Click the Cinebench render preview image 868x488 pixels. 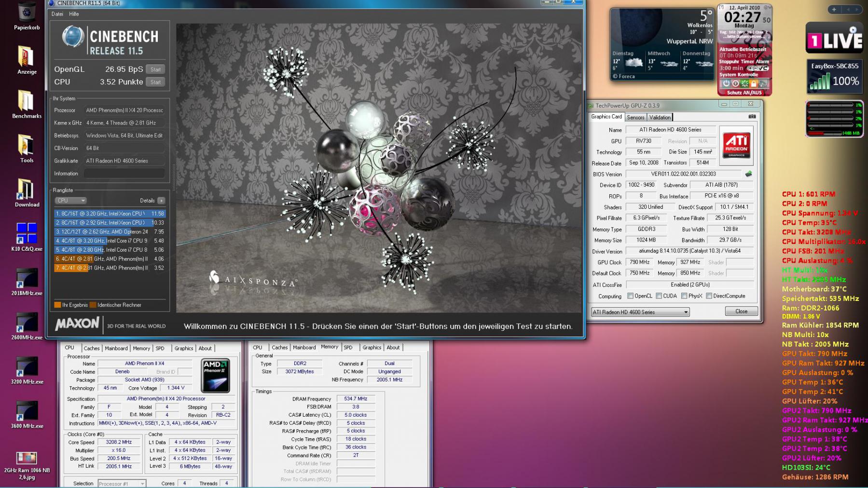379,168
